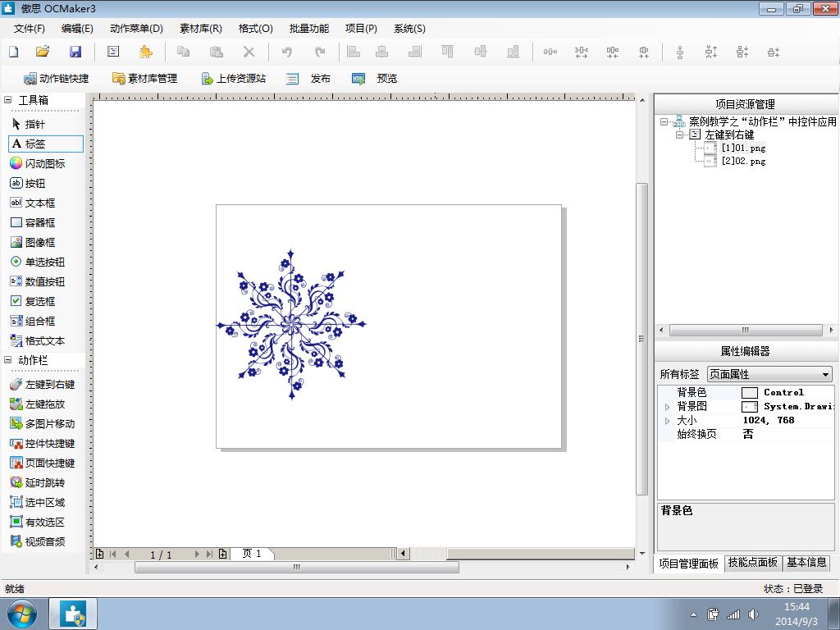Viewport: 840px width, 630px height.
Task: Choose the 闪动图标 flashing icon tool
Action: [37, 163]
